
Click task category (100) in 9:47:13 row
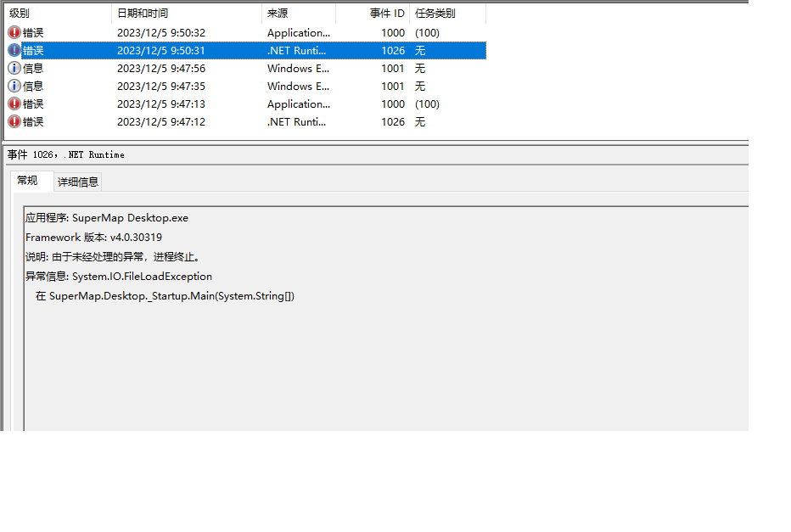[427, 104]
